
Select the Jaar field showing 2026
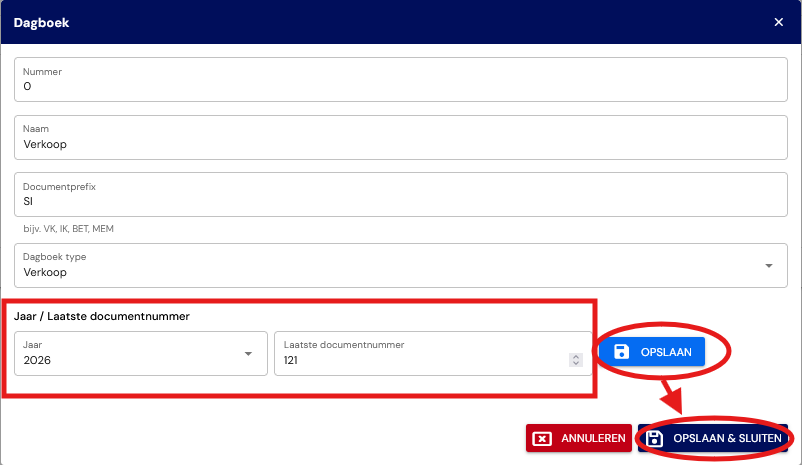(x=141, y=353)
